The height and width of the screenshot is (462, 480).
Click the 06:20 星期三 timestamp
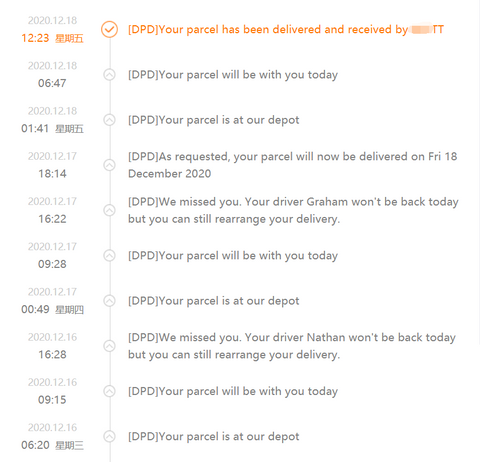pos(52,445)
